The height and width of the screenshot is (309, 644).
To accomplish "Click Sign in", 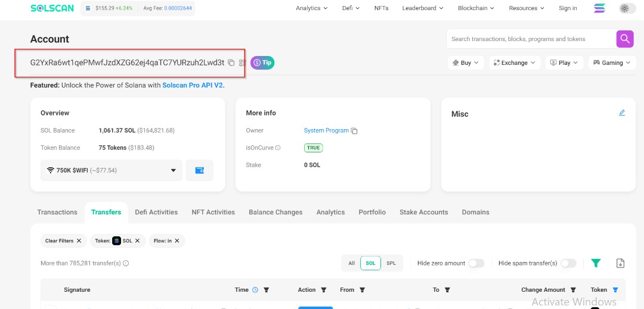I will 568,8.
